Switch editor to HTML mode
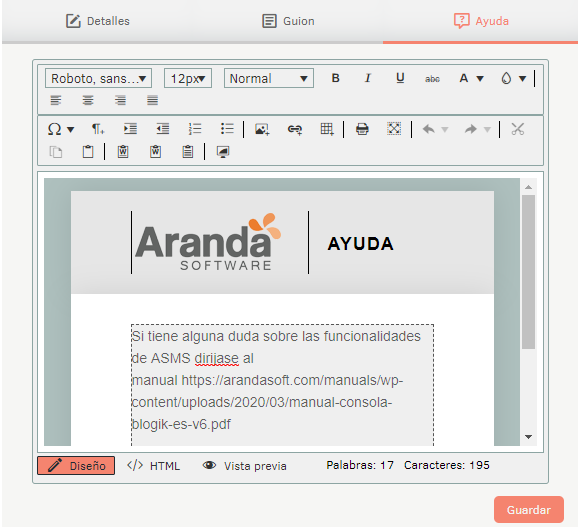This screenshot has height=527, width=578. (154, 466)
